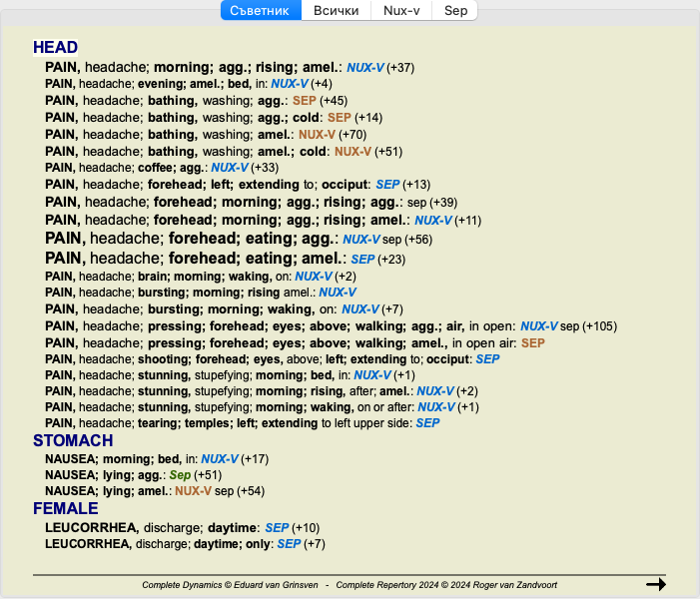This screenshot has height=599, width=700.
Task: Click NUX-V in bursting; morning; rising amel. rubric
Action: click(x=337, y=293)
